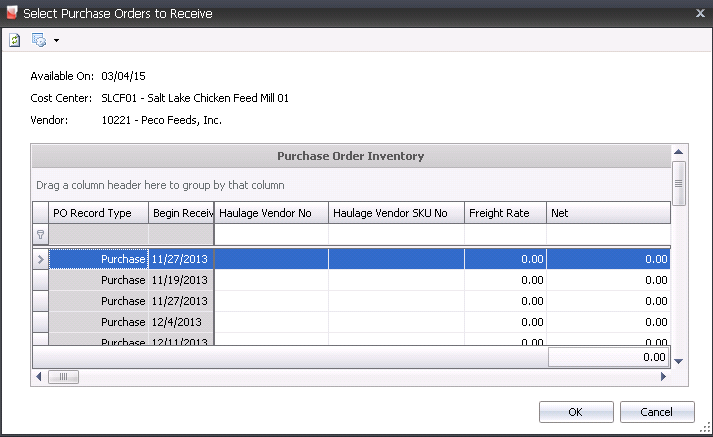Click the horizontal scrollbar left arrow
The image size is (713, 437).
coord(39,377)
